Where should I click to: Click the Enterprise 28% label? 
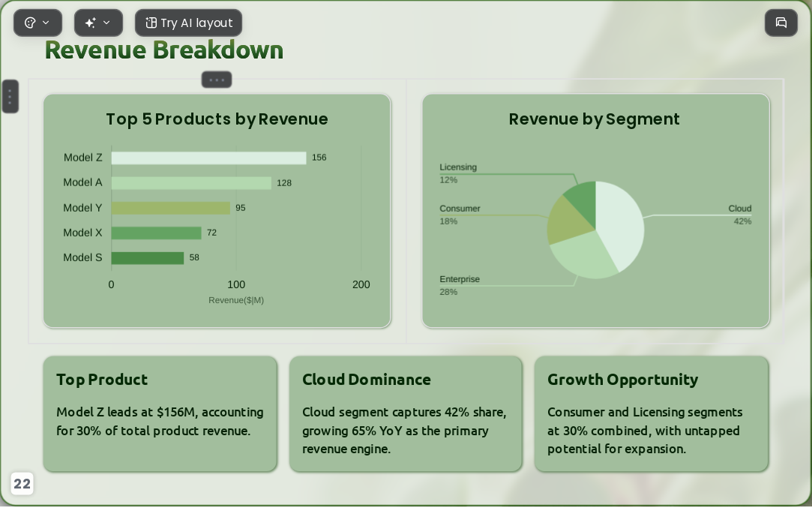(460, 286)
